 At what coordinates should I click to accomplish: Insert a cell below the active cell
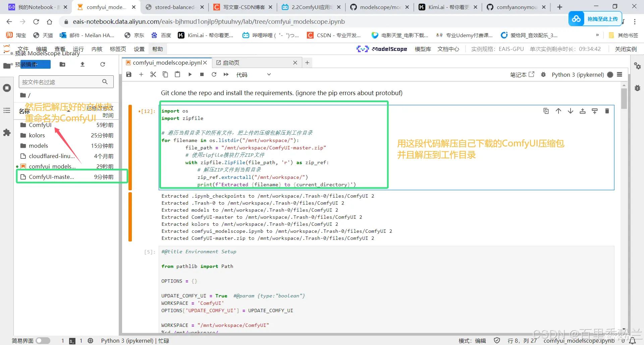click(595, 111)
